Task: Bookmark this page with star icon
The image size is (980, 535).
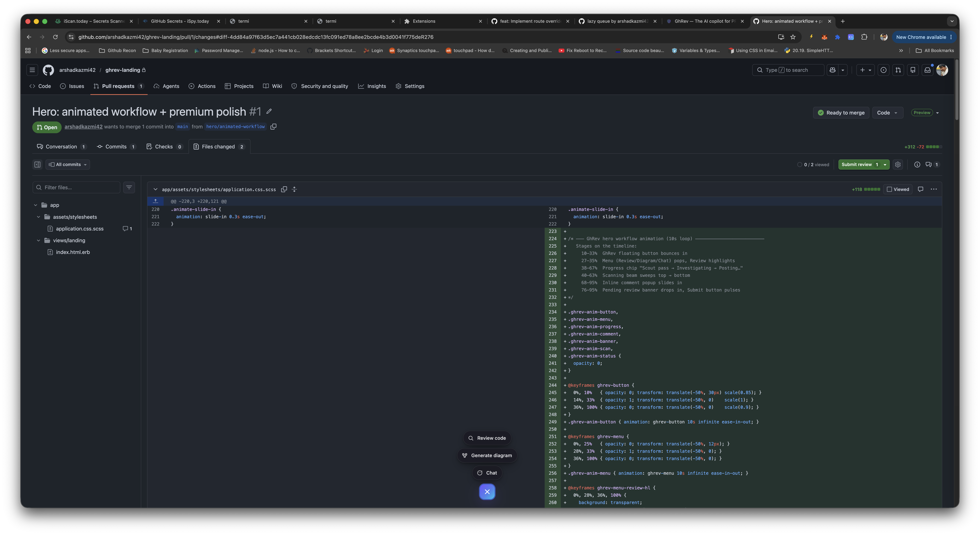Action: (793, 37)
